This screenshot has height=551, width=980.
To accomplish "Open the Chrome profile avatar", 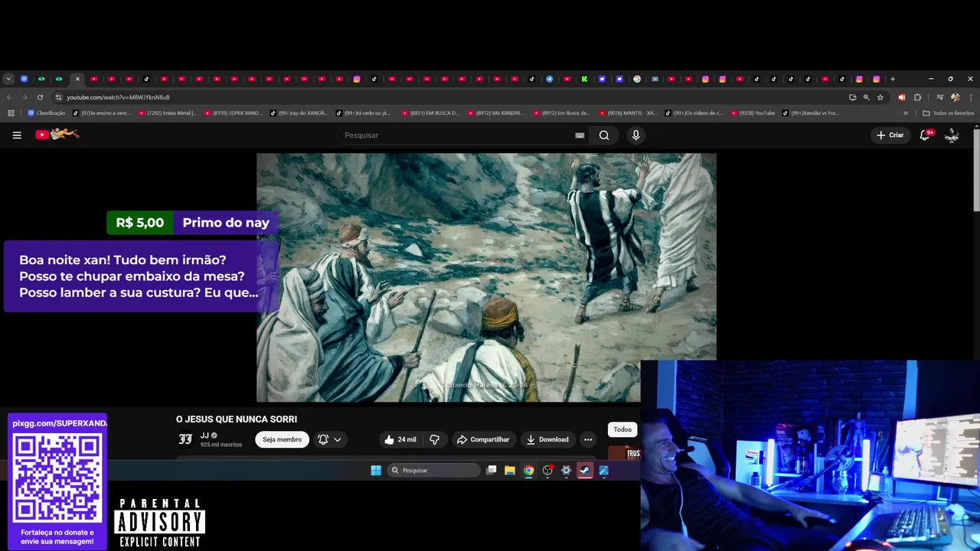I will 955,97.
